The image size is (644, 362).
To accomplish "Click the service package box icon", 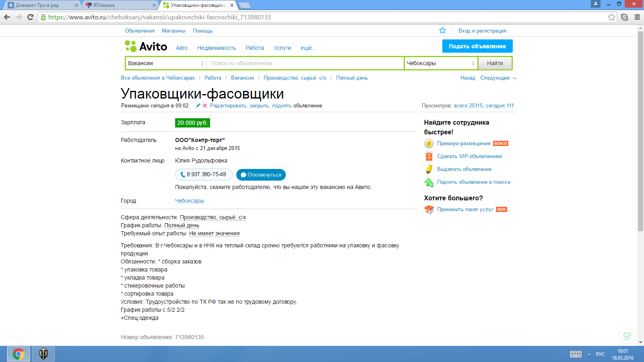I will click(429, 210).
